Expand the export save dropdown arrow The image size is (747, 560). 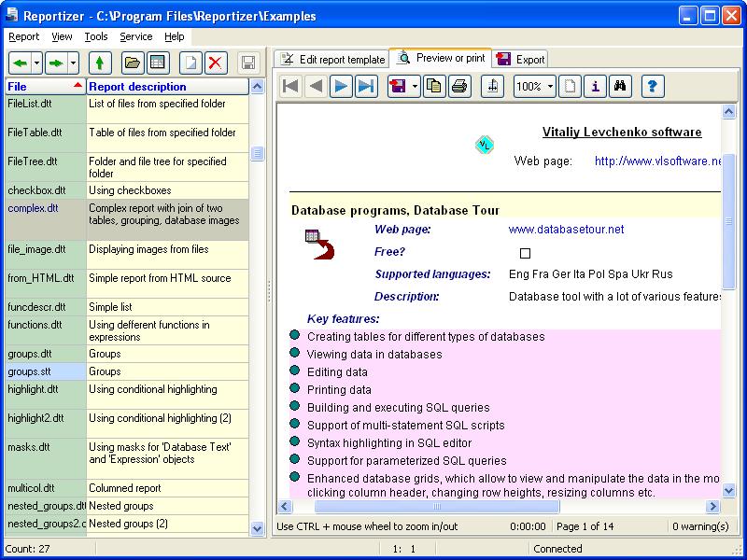415,87
